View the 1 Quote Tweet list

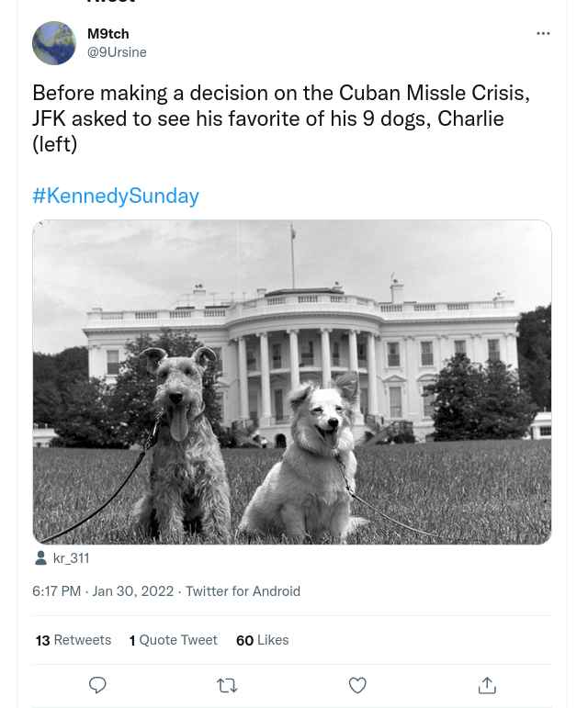(x=173, y=640)
